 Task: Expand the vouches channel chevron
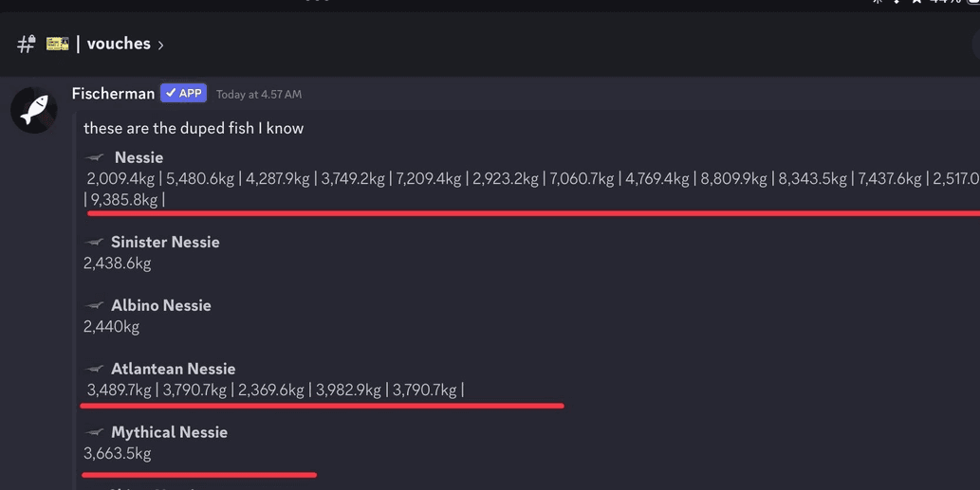(x=160, y=45)
